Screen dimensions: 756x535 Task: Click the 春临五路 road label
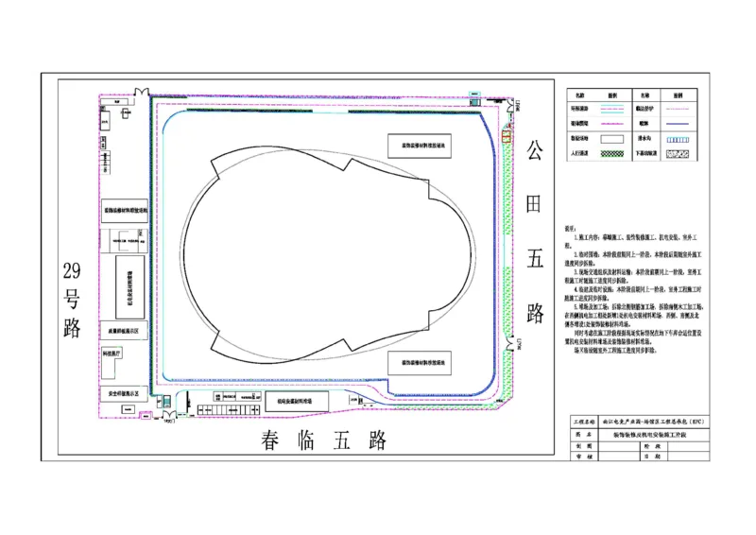(x=323, y=440)
